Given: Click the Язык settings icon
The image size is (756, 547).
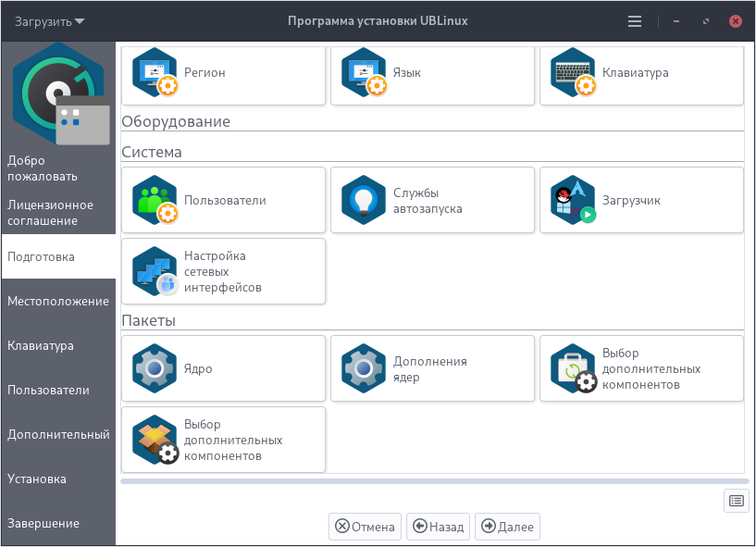Looking at the screenshot, I should [x=364, y=72].
